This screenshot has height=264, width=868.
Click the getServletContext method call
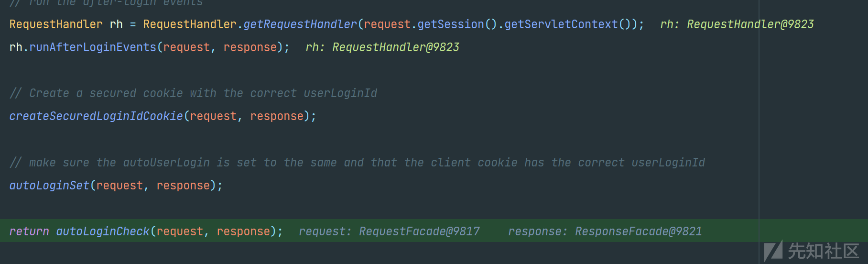[561, 24]
